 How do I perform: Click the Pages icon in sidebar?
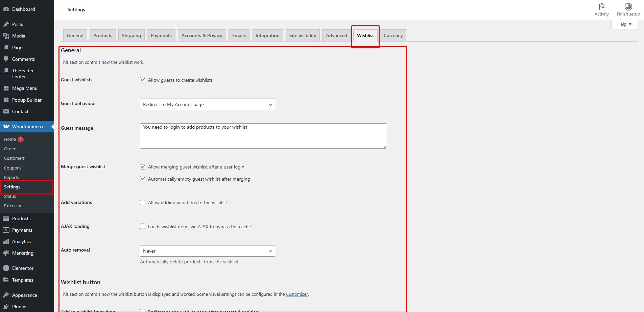coord(6,48)
